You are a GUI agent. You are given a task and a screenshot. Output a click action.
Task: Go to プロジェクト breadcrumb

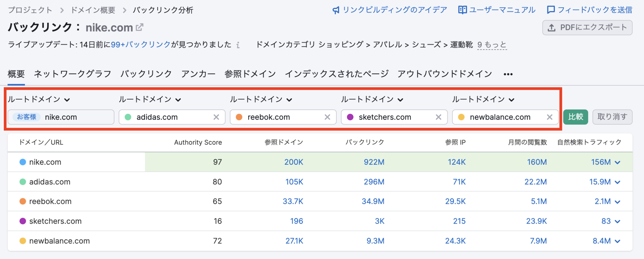(x=30, y=10)
